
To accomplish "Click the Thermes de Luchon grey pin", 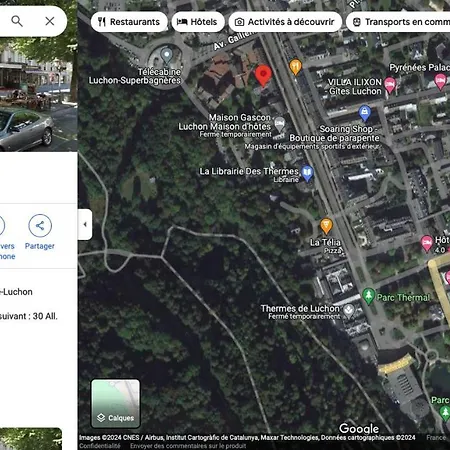I will [349, 311].
